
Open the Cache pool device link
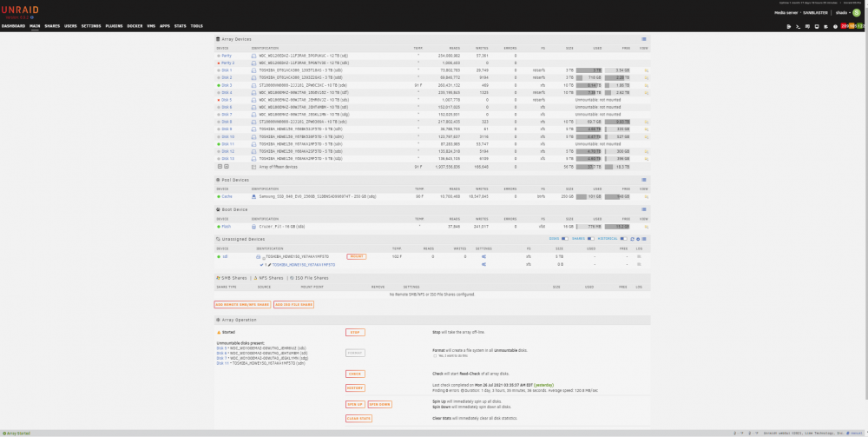click(227, 196)
